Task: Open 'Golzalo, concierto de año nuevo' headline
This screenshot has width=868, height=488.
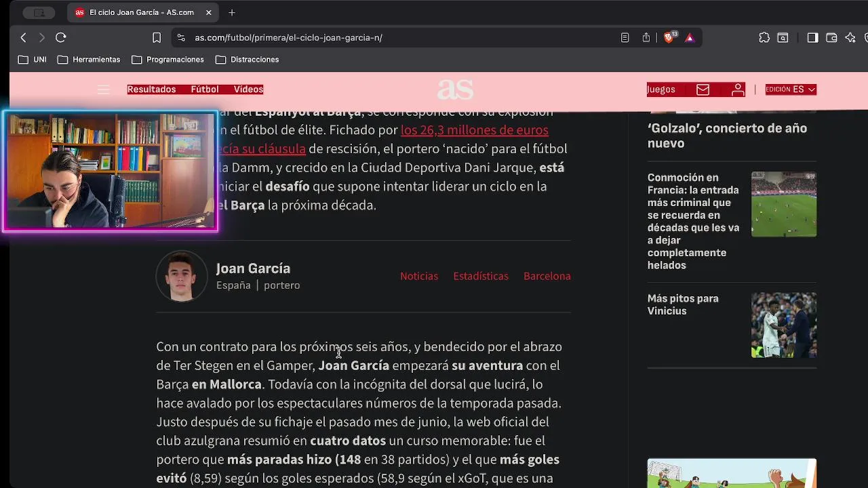Action: (x=727, y=136)
